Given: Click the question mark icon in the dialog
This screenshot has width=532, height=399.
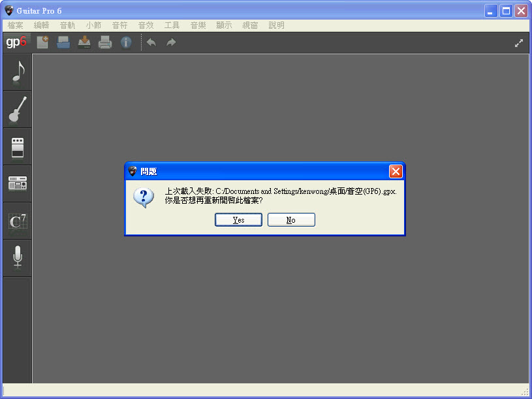Looking at the screenshot, I should coord(144,197).
